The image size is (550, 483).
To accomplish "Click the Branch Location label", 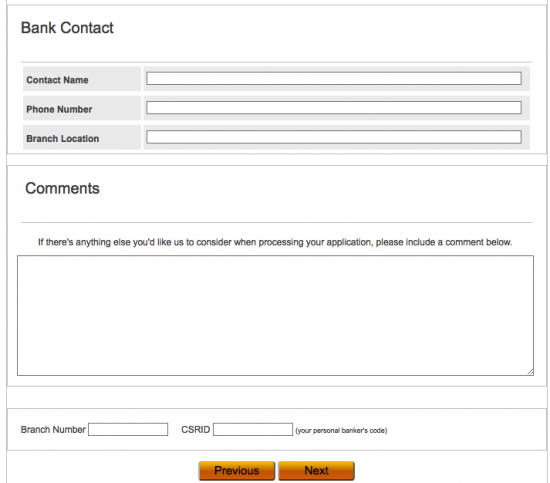I will click(x=62, y=139).
